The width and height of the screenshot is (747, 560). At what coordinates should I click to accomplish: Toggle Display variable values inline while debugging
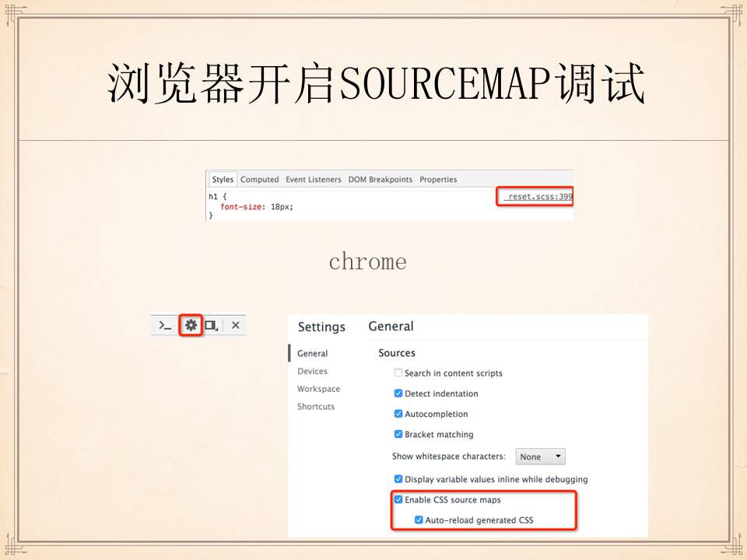click(398, 479)
